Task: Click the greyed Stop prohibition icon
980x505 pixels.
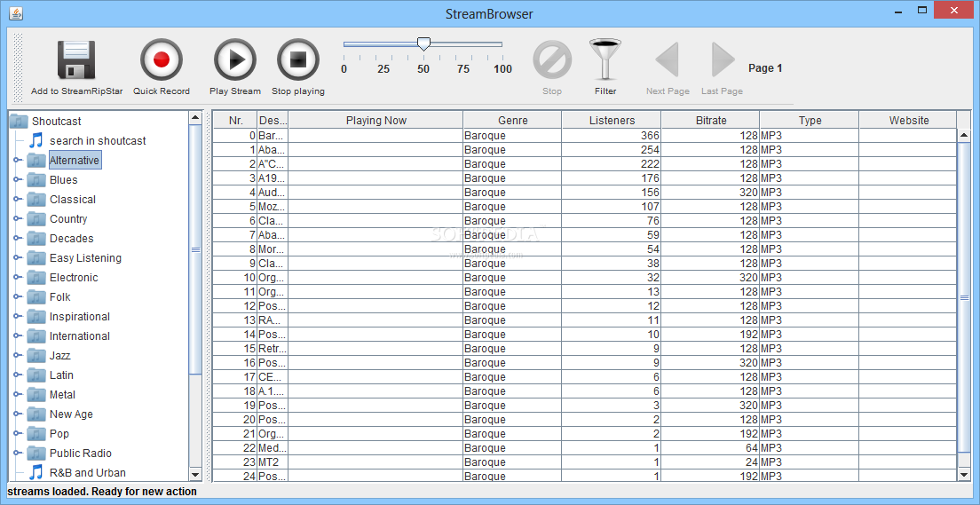Action: (552, 60)
